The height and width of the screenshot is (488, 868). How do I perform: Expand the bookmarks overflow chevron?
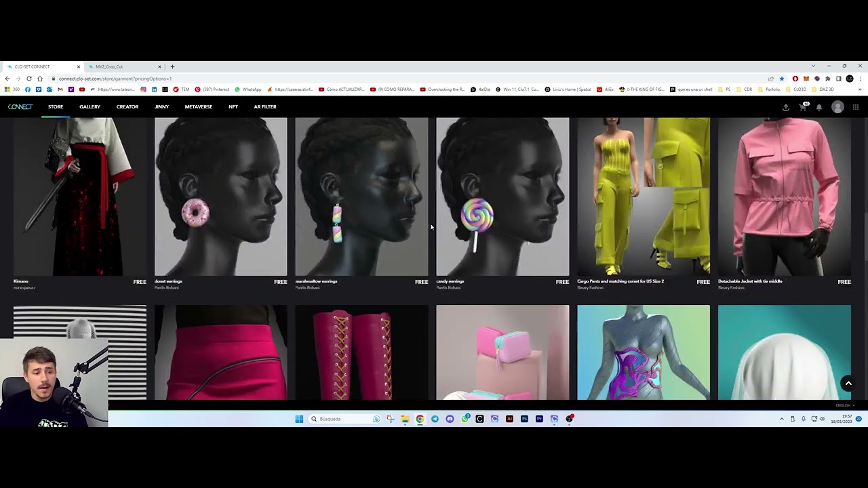click(x=860, y=89)
